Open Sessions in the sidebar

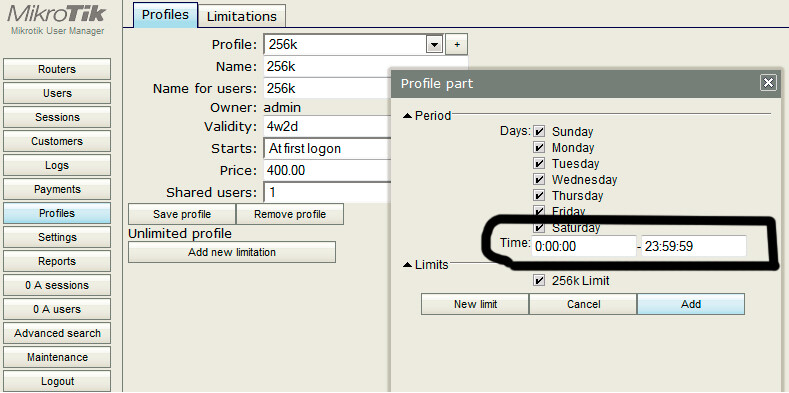click(x=57, y=117)
